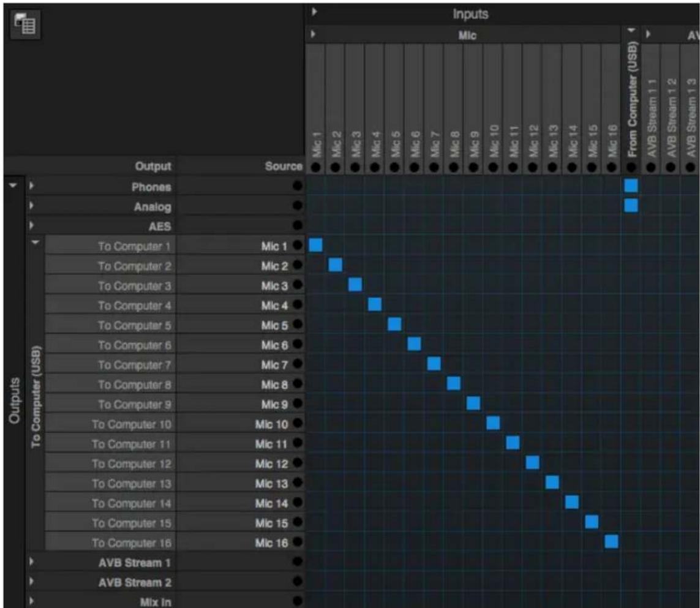Click the To Computer 16 source dot

tap(297, 541)
